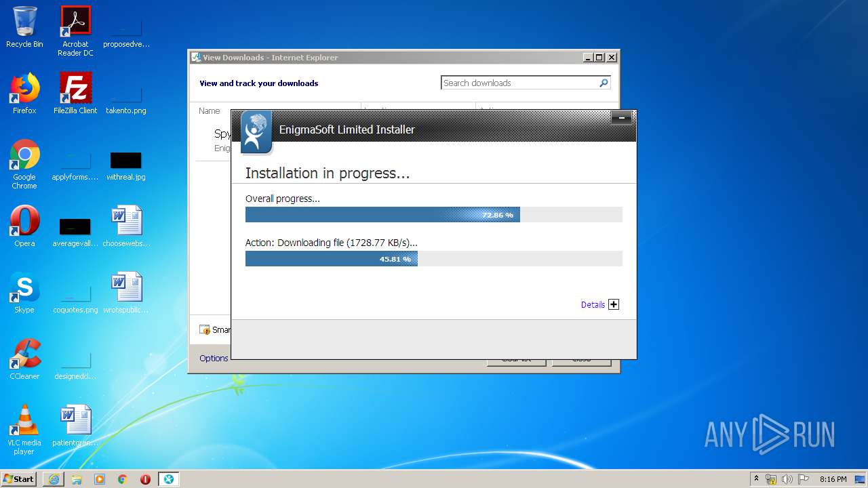Open Internet Explorer from the taskbar
The image size is (868, 488).
(x=54, y=479)
